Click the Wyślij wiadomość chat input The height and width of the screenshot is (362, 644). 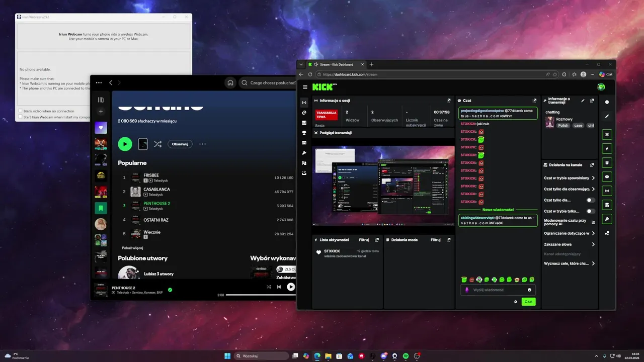coord(498,290)
